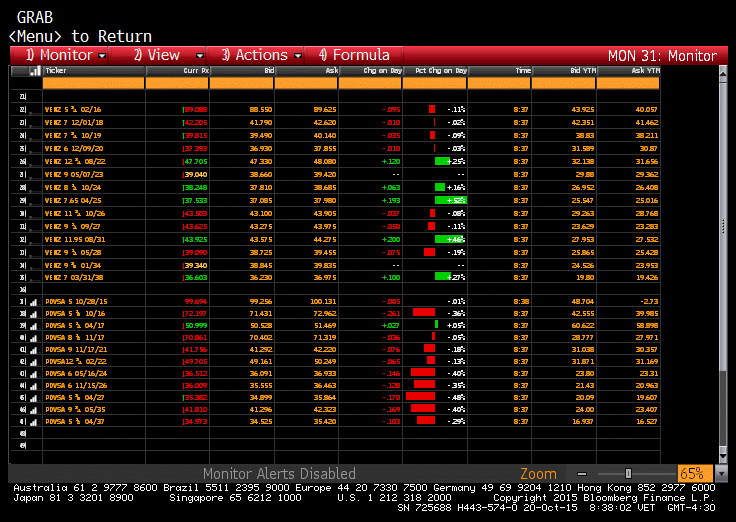Click the orange filter field under Ticker
736x522 pixels.
pos(93,83)
